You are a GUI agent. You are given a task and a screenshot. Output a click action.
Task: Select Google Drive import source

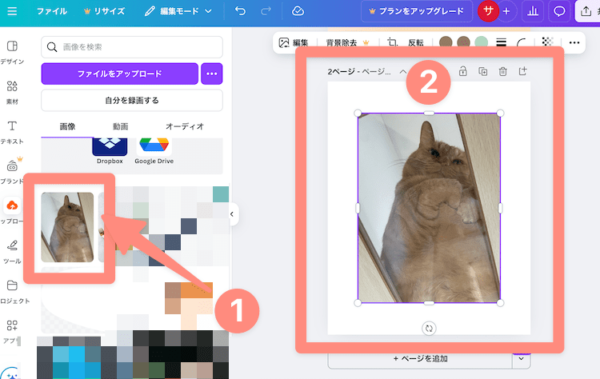click(154, 151)
